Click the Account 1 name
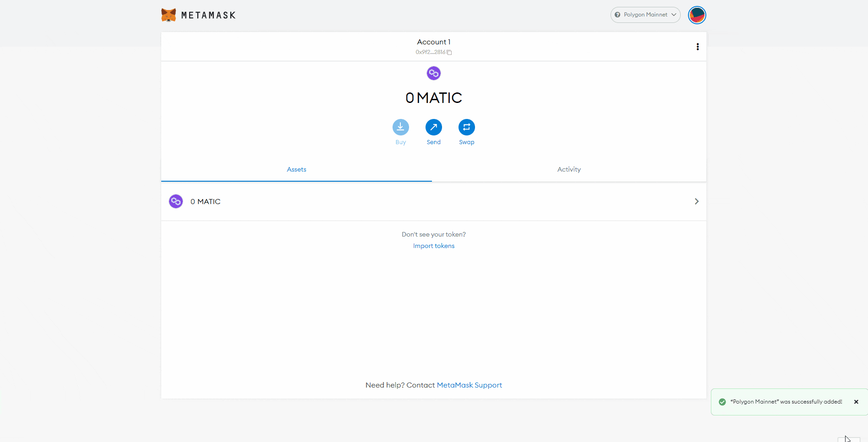 click(x=434, y=42)
